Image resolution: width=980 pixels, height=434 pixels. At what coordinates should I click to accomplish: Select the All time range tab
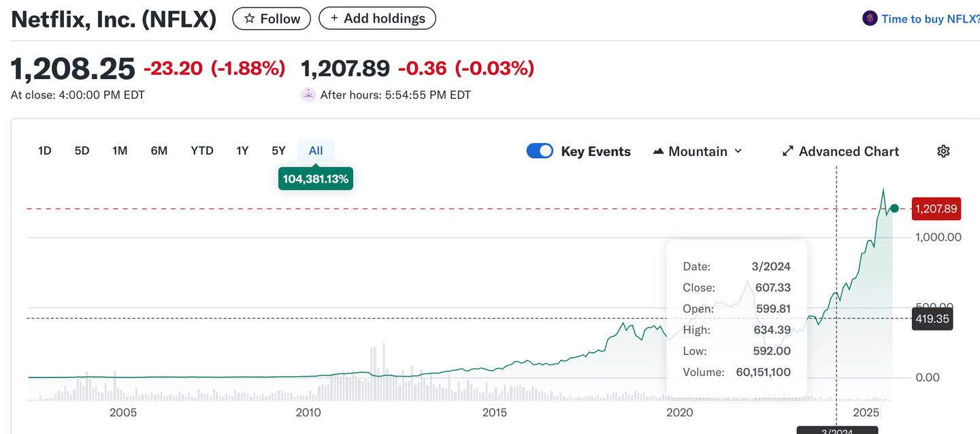click(x=316, y=151)
